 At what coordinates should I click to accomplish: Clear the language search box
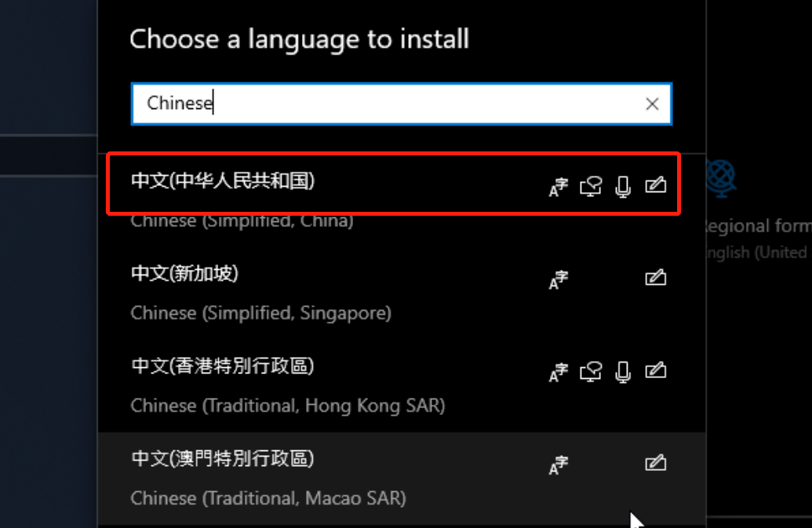pyautogui.click(x=653, y=104)
